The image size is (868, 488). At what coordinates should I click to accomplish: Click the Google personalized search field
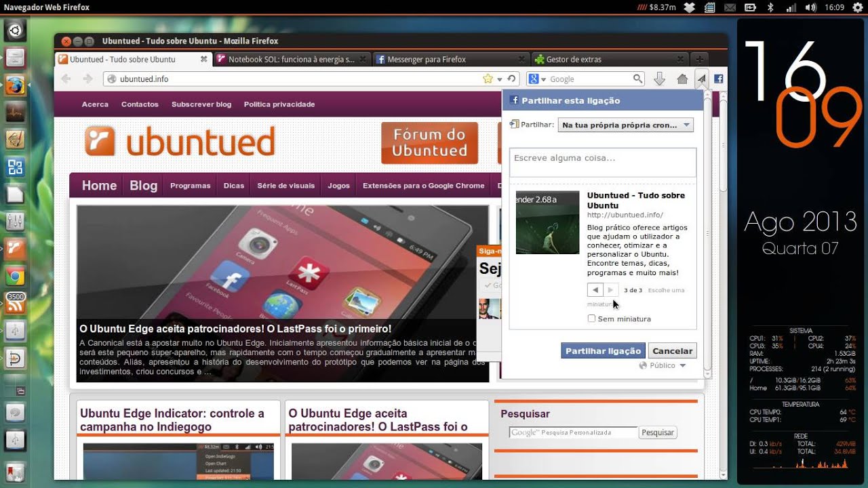click(x=573, y=432)
